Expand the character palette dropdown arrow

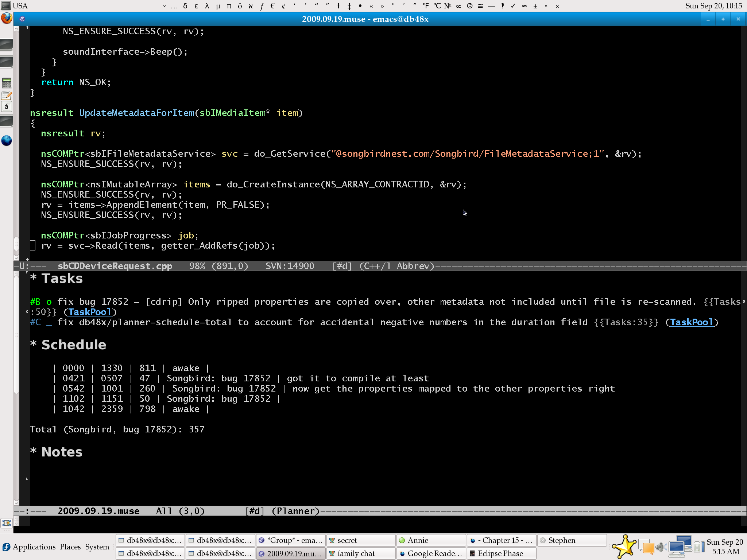point(164,6)
